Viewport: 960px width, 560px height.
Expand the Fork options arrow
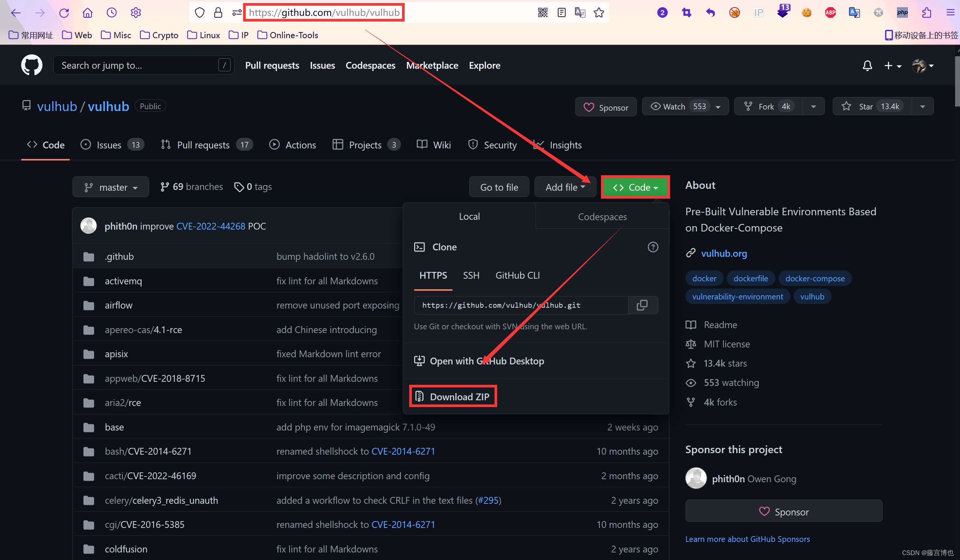click(813, 106)
